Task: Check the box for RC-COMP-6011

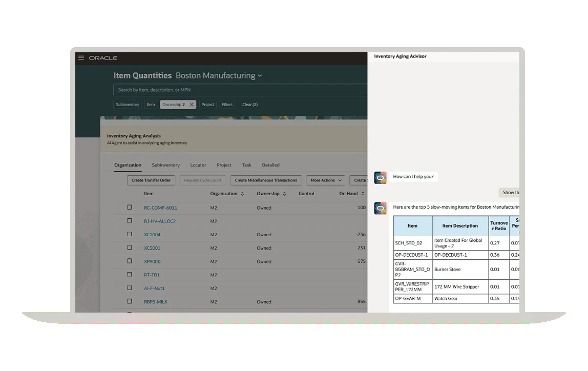Action: (130, 208)
